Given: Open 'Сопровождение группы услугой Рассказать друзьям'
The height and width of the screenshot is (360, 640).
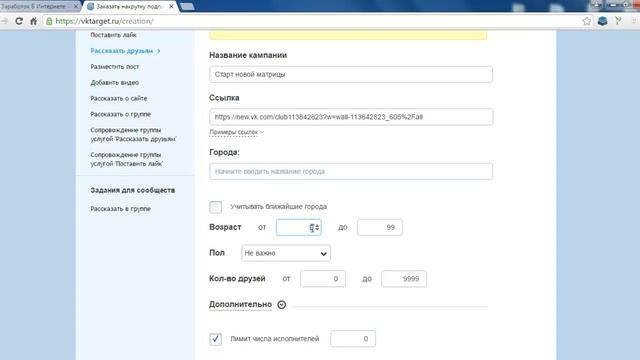Looking at the screenshot, I should click(133, 134).
